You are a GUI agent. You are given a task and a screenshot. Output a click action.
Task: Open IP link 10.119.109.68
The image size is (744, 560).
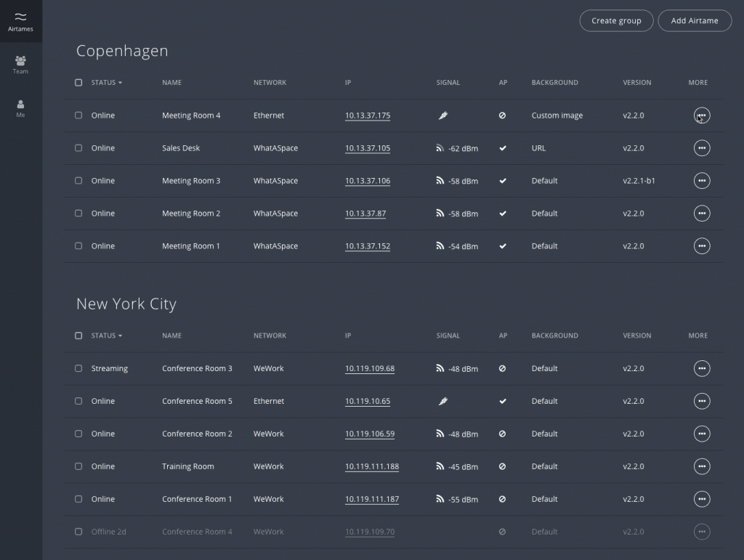coord(370,369)
